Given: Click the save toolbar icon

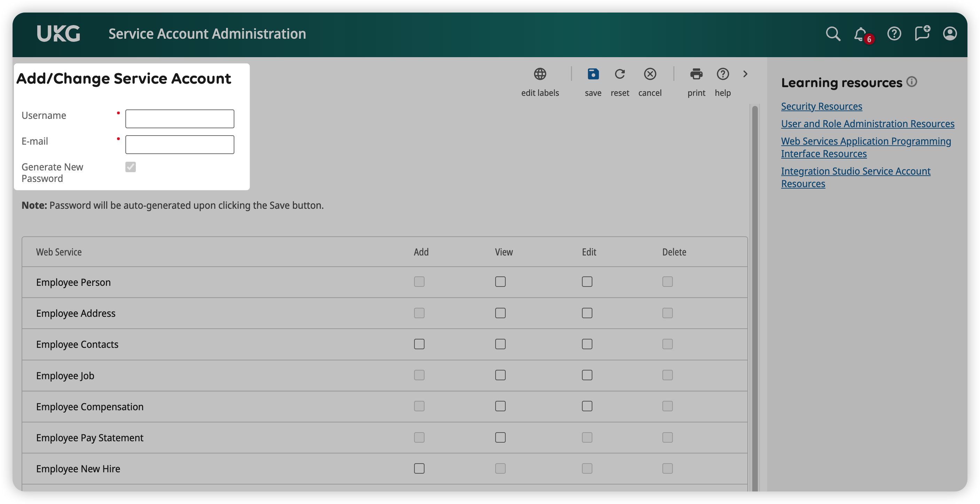Looking at the screenshot, I should point(593,74).
